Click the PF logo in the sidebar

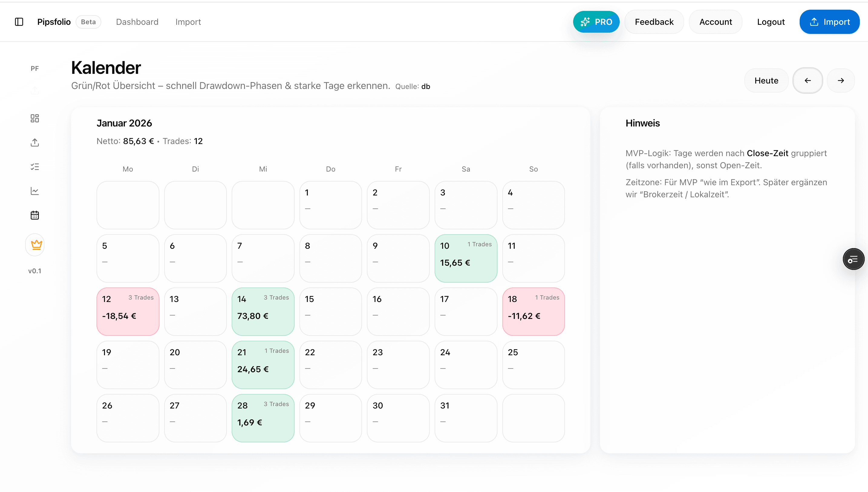(x=34, y=68)
